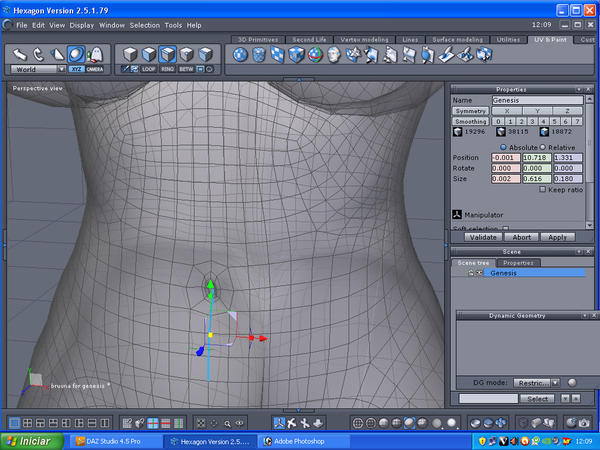Open the Selection menu
600x450 pixels.
[x=144, y=24]
